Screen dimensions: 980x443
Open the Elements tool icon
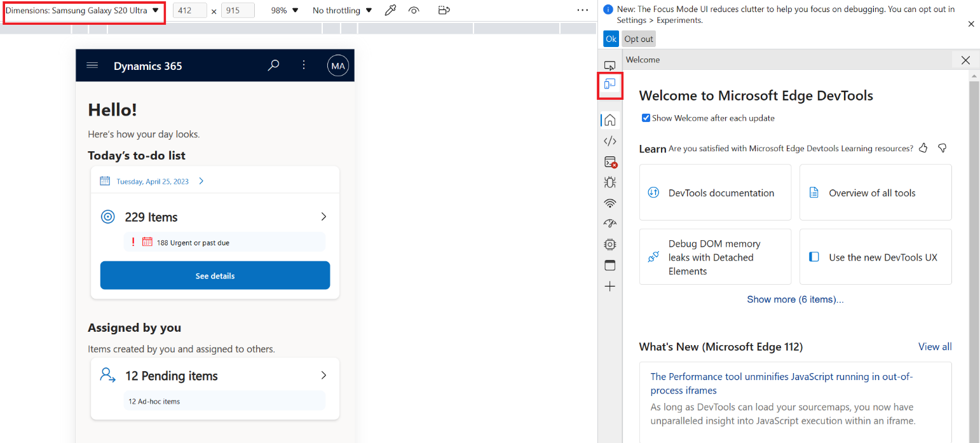tap(609, 141)
